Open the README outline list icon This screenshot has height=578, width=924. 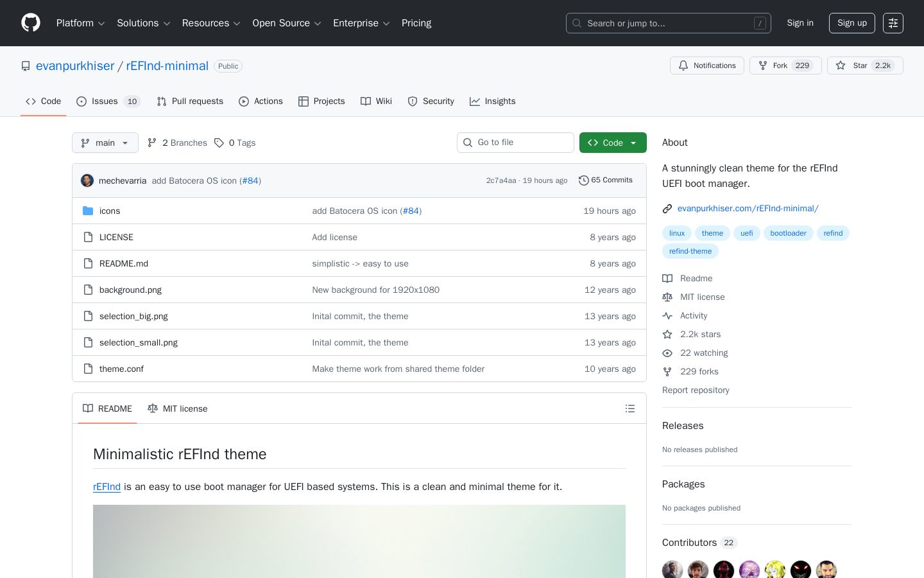pos(630,408)
